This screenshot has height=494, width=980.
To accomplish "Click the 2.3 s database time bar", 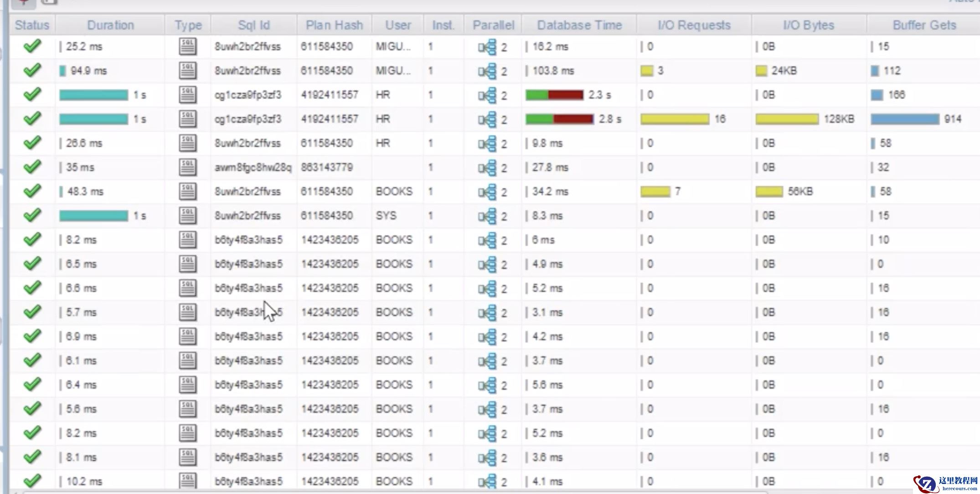I will 554,95.
